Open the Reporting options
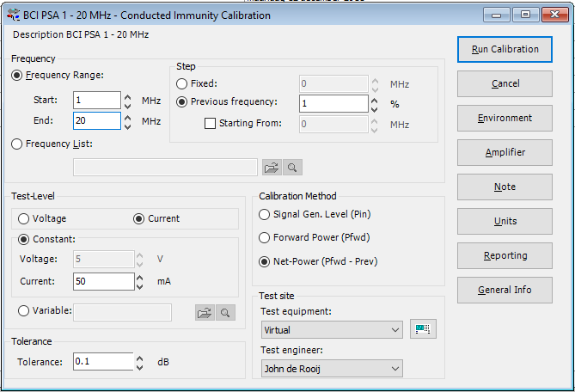Screen dimensions: 575x392 [x=505, y=255]
